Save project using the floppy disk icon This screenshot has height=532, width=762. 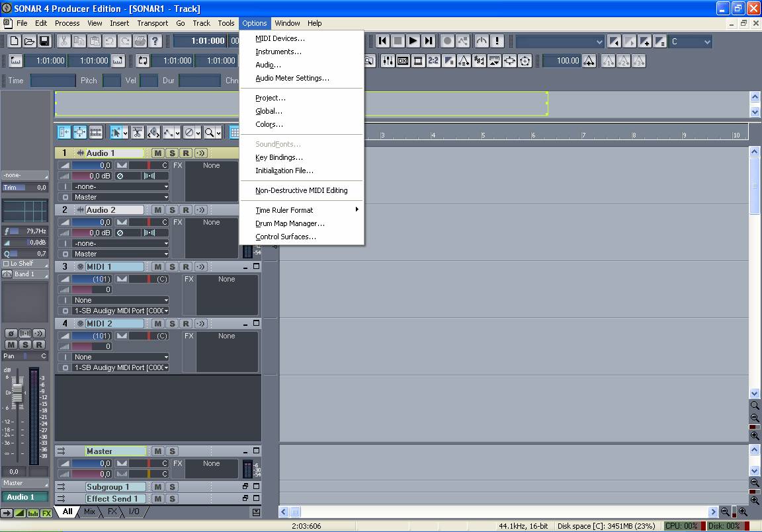point(44,41)
